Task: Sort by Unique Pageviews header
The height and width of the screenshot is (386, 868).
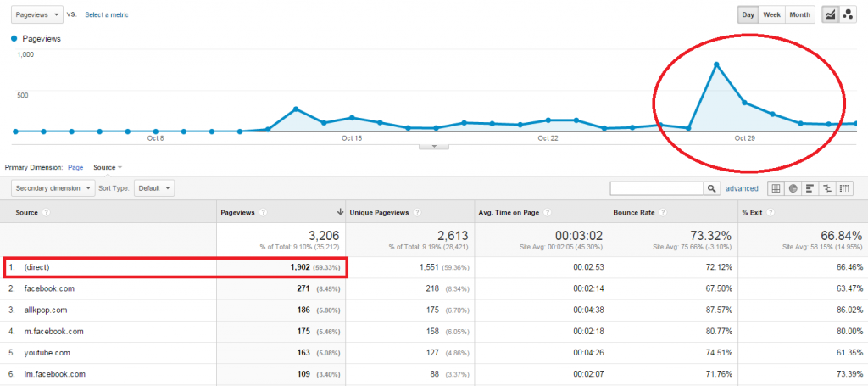Action: pyautogui.click(x=380, y=213)
